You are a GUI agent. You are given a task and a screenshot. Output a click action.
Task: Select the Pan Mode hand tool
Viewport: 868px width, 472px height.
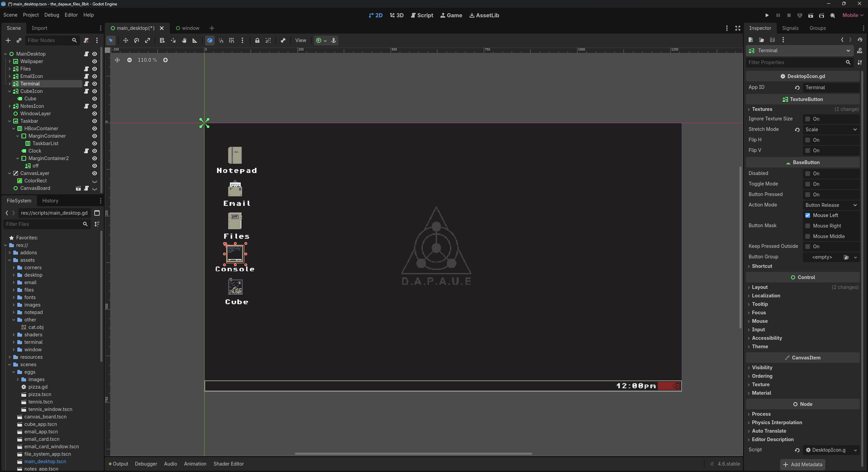(184, 40)
